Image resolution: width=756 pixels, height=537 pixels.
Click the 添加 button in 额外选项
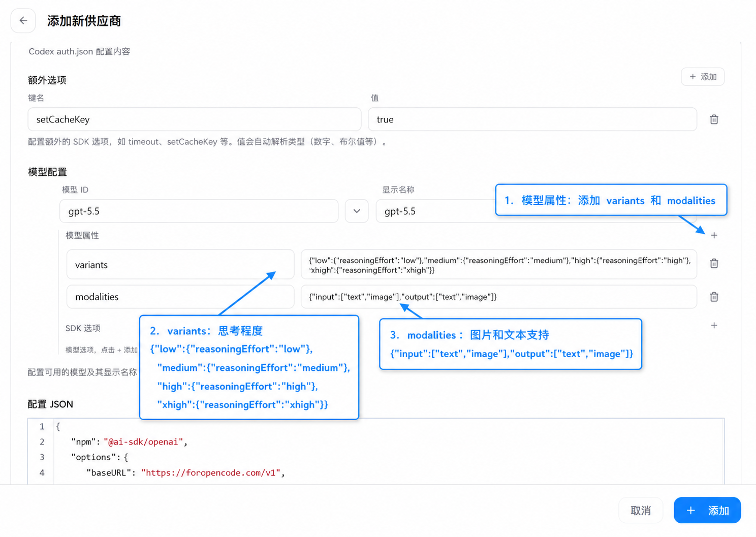click(x=703, y=77)
